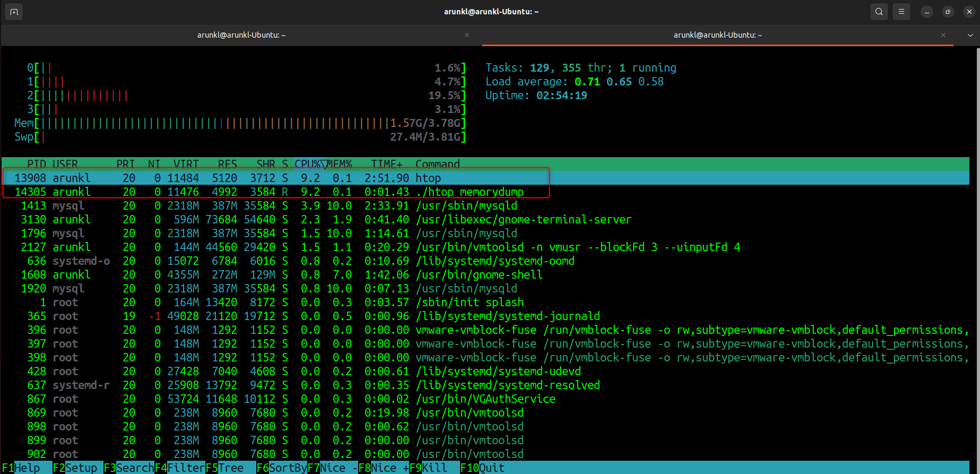980x474 pixels.
Task: Select mysqld process with PID 1413
Action: [485, 205]
